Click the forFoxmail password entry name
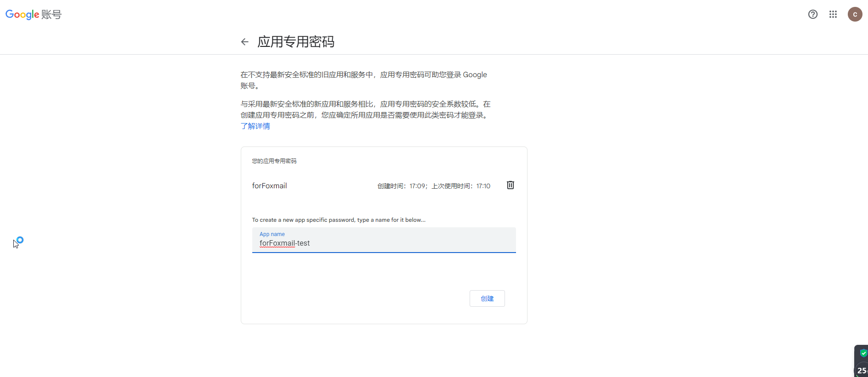 (269, 186)
